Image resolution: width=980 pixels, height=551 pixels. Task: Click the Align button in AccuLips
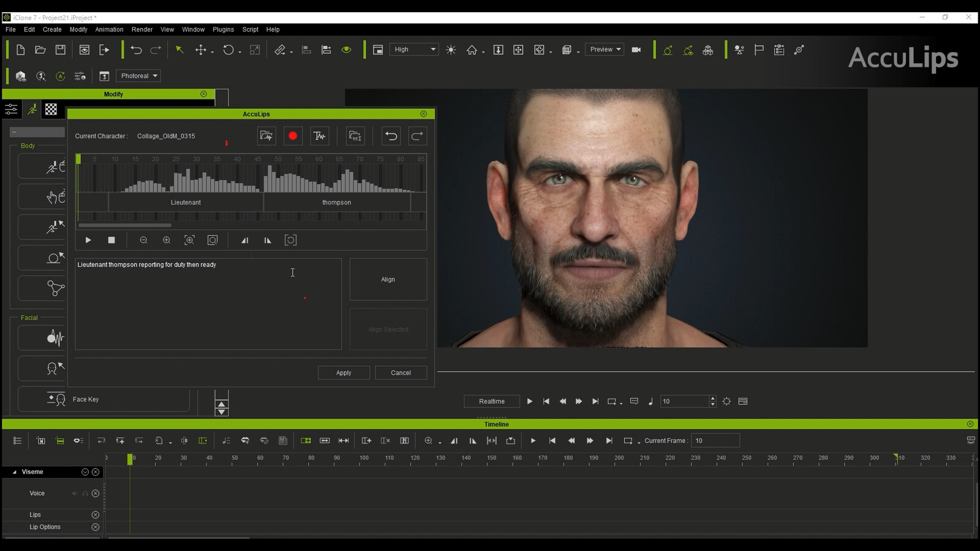click(x=388, y=279)
